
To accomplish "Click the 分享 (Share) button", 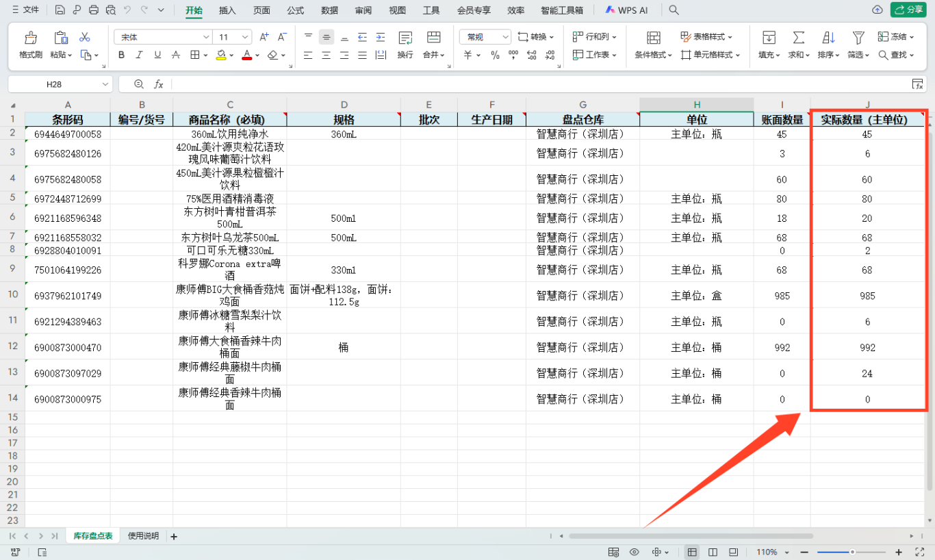I will click(x=908, y=10).
